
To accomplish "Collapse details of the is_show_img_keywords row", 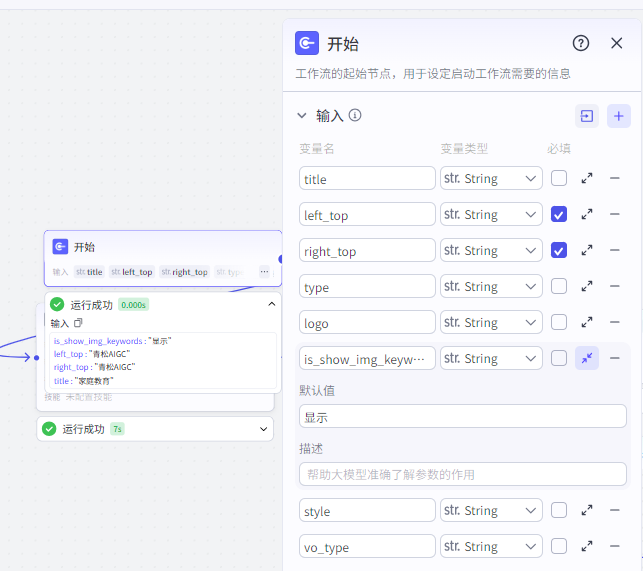I will click(x=587, y=358).
